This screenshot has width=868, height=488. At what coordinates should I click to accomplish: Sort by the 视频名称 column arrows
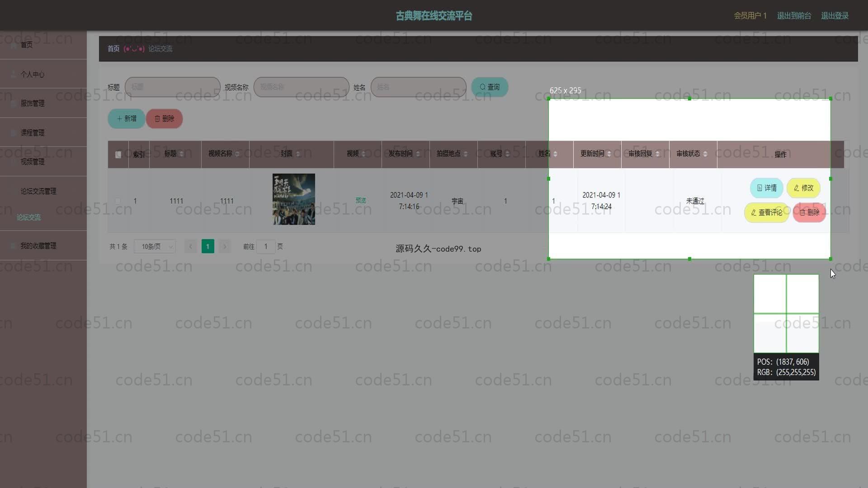pyautogui.click(x=237, y=154)
